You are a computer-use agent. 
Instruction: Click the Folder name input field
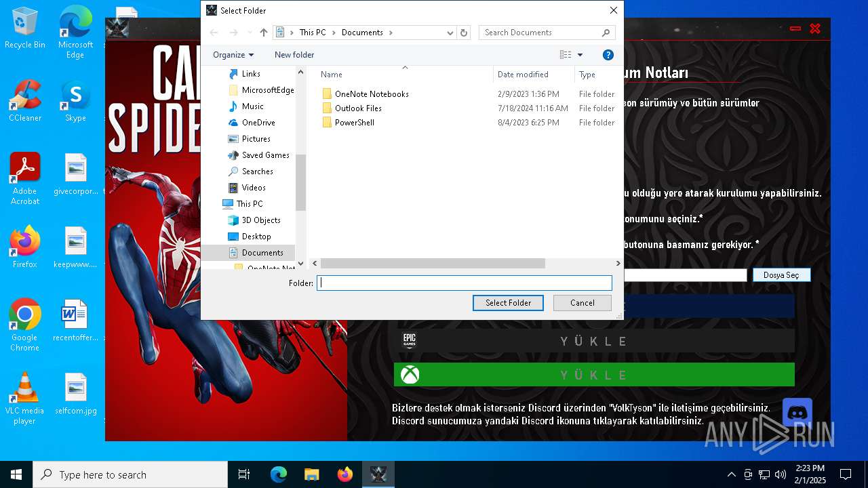click(x=465, y=283)
